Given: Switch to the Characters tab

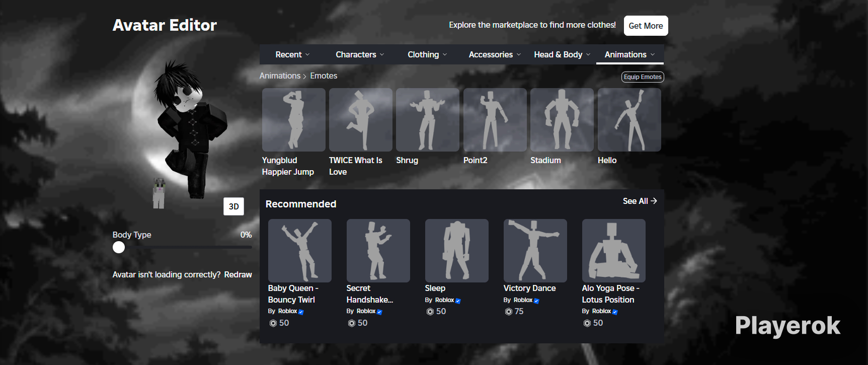Looking at the screenshot, I should click(x=360, y=54).
